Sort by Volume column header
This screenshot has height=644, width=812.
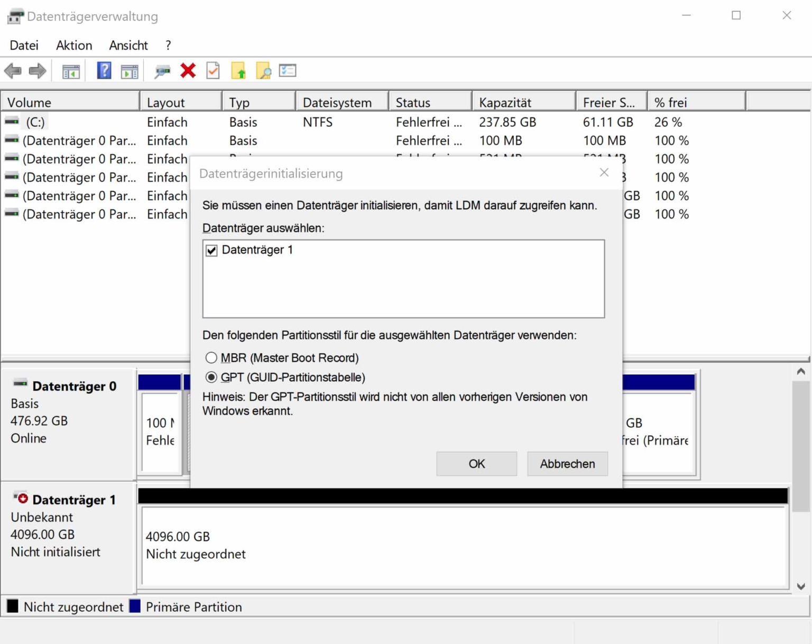[70, 102]
